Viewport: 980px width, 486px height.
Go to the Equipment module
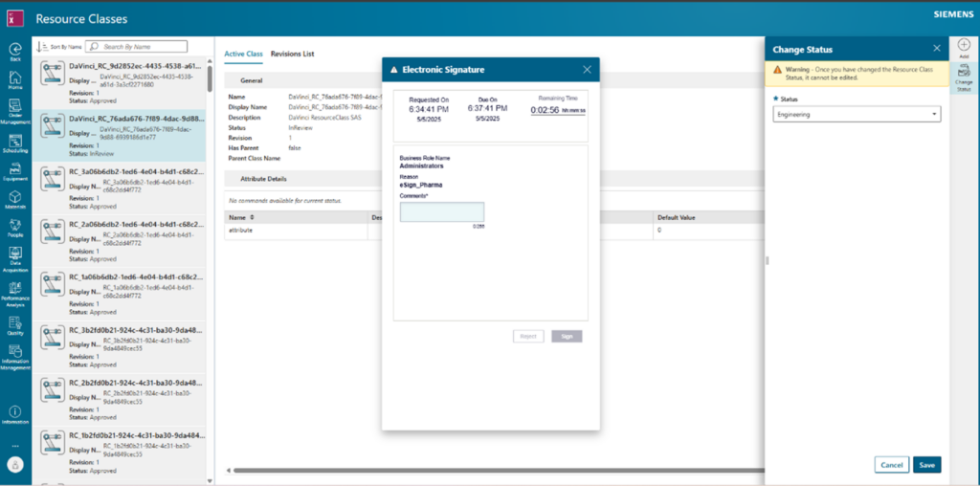(15, 168)
